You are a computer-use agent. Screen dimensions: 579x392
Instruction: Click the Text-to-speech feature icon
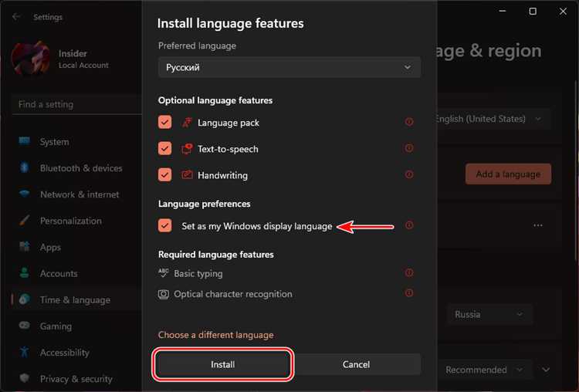(187, 149)
